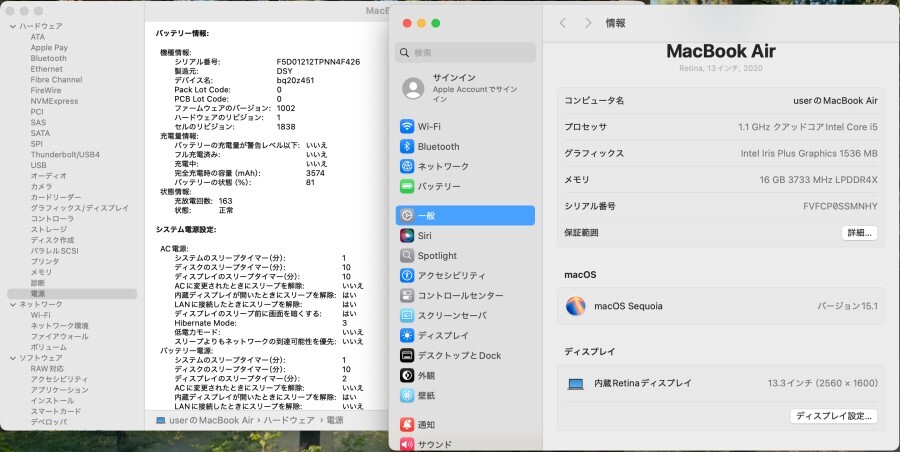This screenshot has width=900, height=452.
Task: Open the スクリーンセーバ icon
Action: (x=407, y=315)
